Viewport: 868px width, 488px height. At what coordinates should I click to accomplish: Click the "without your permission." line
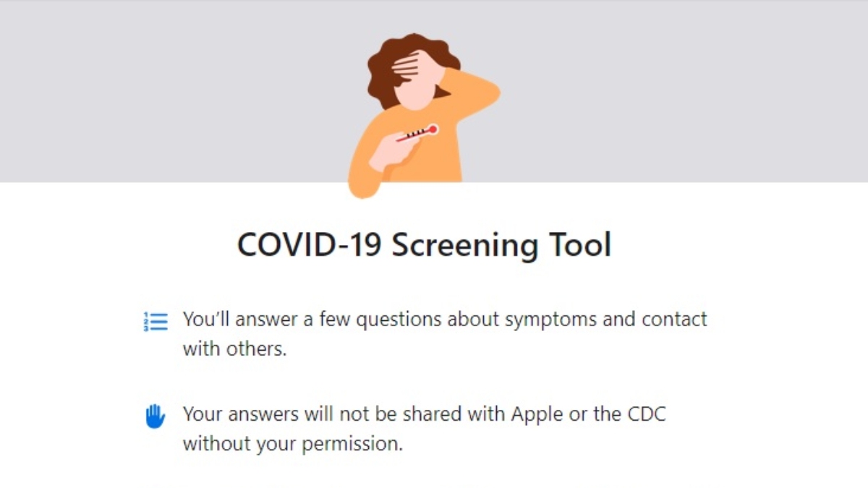coord(292,443)
